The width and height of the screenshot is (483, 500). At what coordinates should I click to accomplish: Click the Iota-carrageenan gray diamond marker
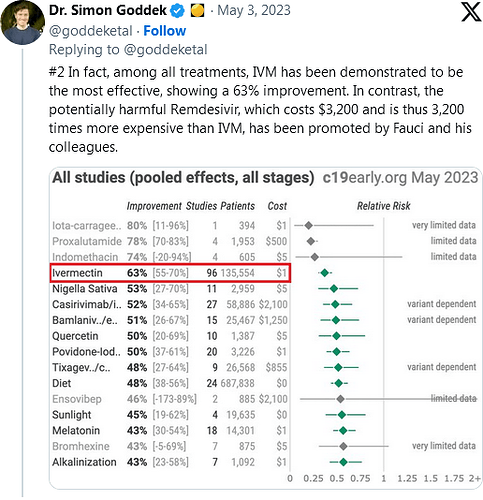[x=309, y=225]
